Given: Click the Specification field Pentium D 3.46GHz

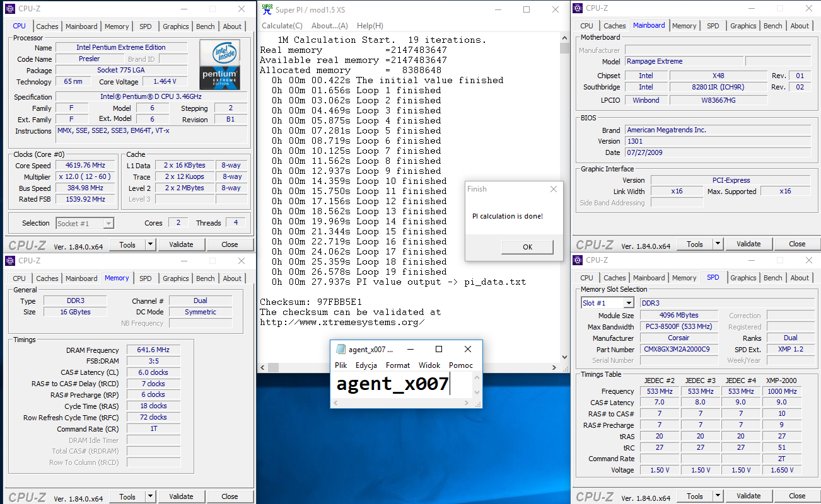Looking at the screenshot, I should click(151, 97).
